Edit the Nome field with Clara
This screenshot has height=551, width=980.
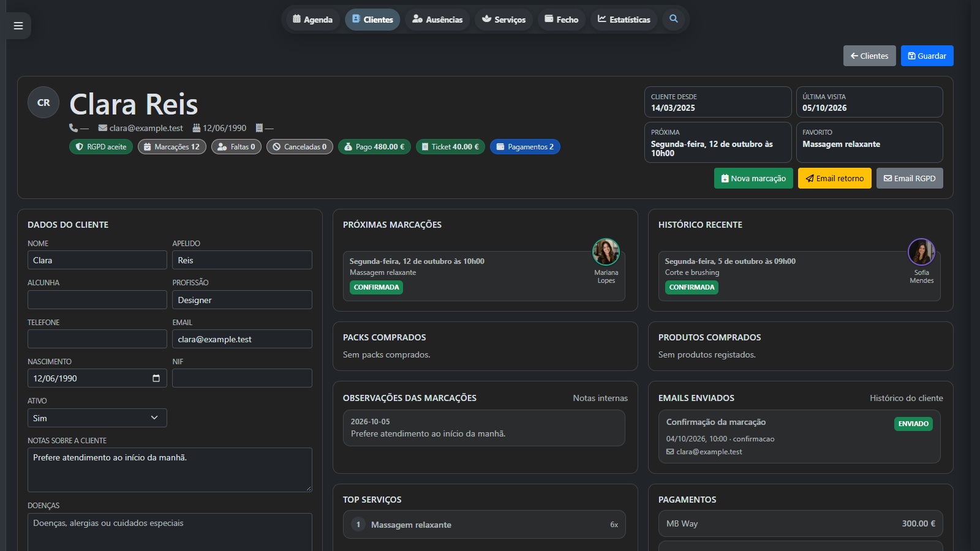[97, 260]
